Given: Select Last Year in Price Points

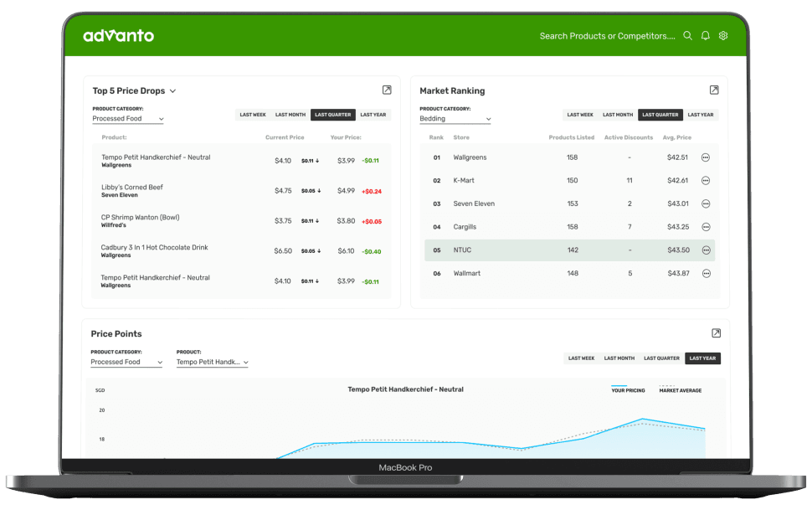Looking at the screenshot, I should [x=702, y=358].
